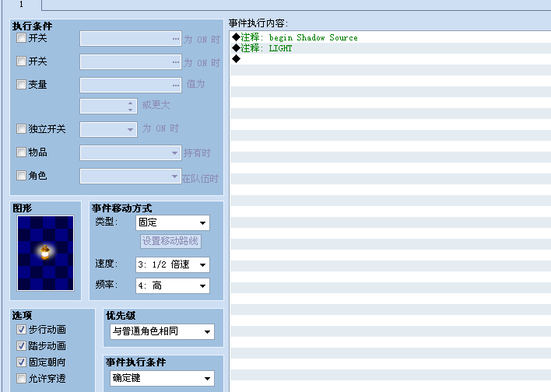Enable the first 开关 condition checkbox

pyautogui.click(x=22, y=38)
